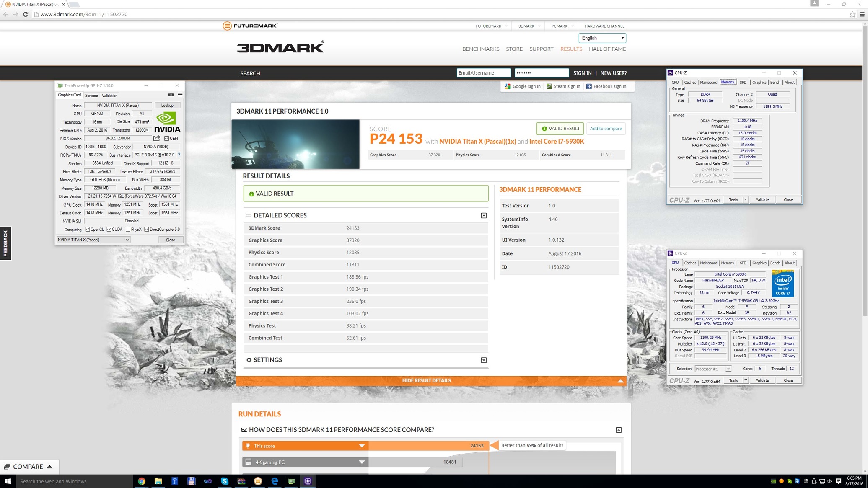Click the Add to compare button
Screen dimensions: 868x488
pos(606,129)
